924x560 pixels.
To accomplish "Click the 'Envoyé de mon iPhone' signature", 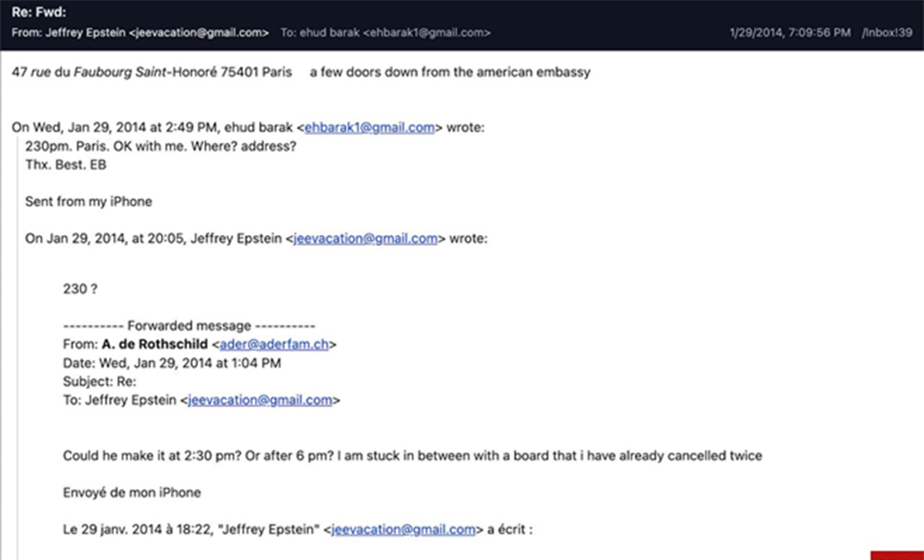I will (x=131, y=492).
